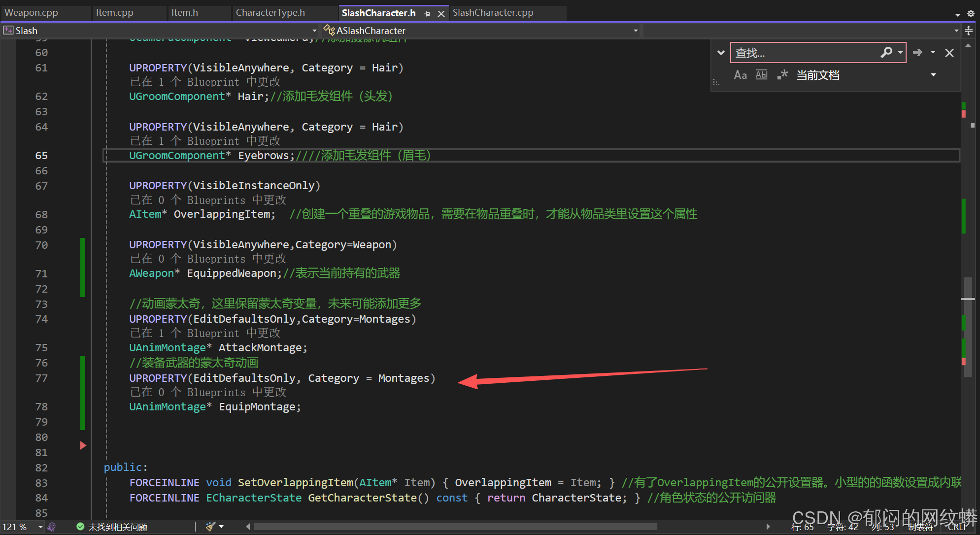This screenshot has width=980, height=535.
Task: Open the Slash project scope dropdown
Action: [314, 31]
